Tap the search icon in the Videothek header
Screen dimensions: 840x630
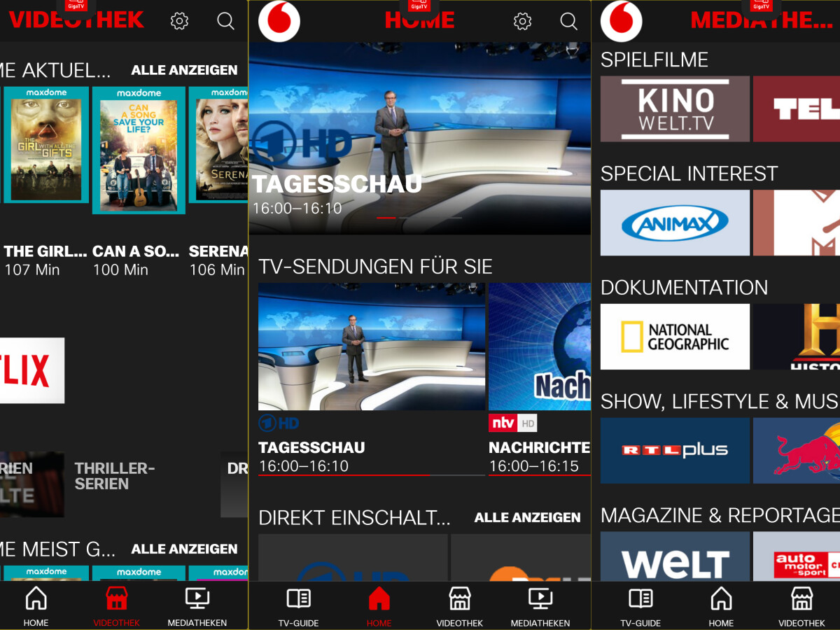pos(225,22)
